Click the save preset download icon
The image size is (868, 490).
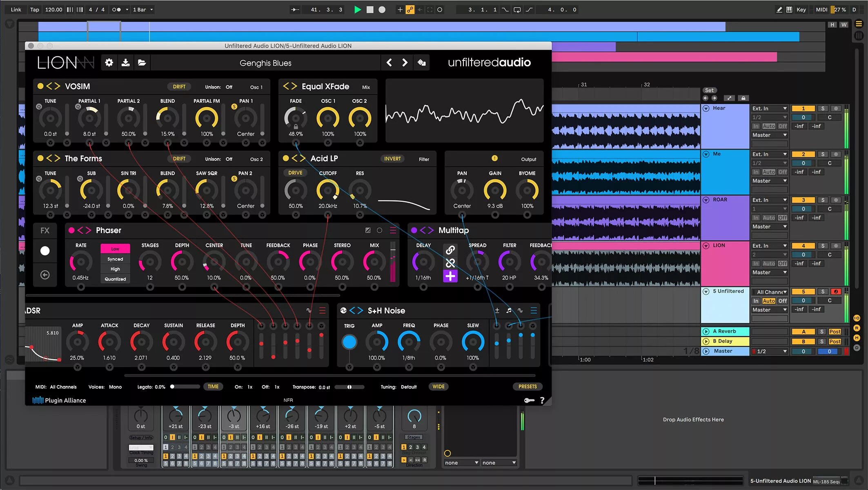click(x=126, y=62)
